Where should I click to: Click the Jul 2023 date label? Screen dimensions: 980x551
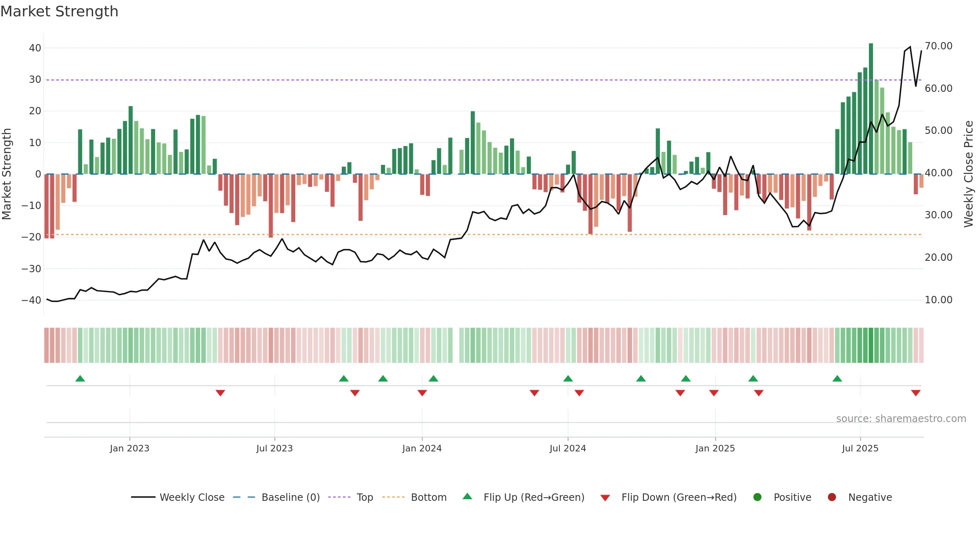coord(274,448)
